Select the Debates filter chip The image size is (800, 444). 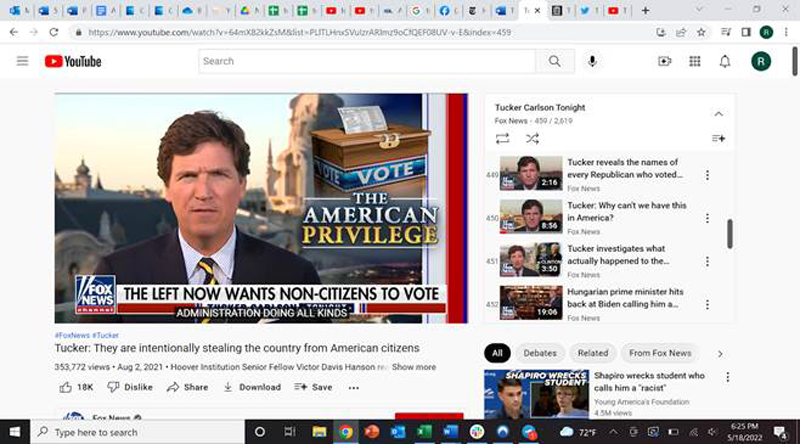(x=540, y=353)
